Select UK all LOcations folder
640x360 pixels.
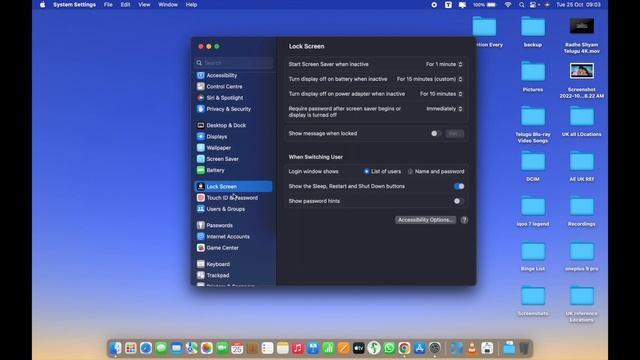coord(582,121)
